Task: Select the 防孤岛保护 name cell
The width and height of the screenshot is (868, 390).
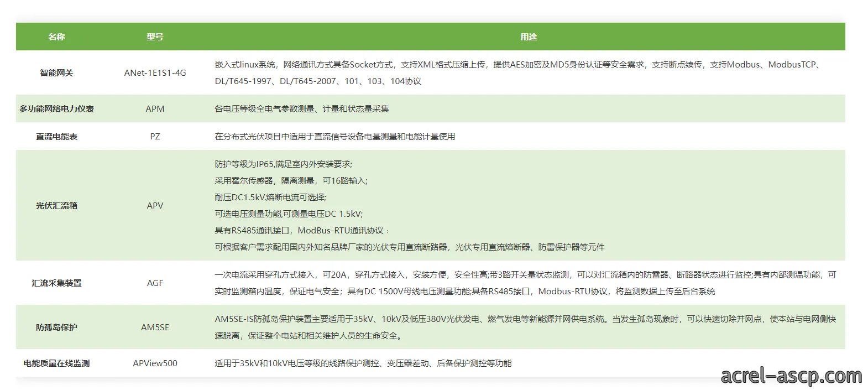Action: coord(56,327)
